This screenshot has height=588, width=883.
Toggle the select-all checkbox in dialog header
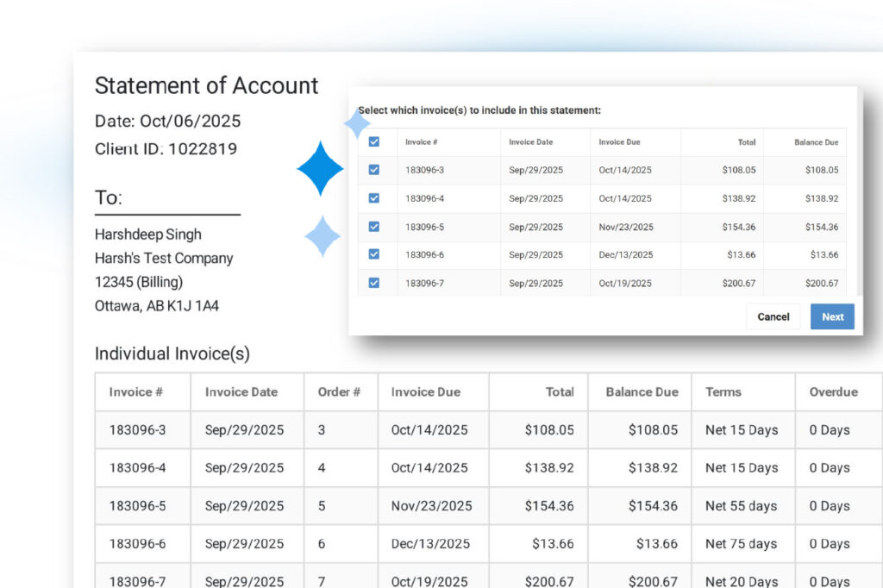pos(374,142)
